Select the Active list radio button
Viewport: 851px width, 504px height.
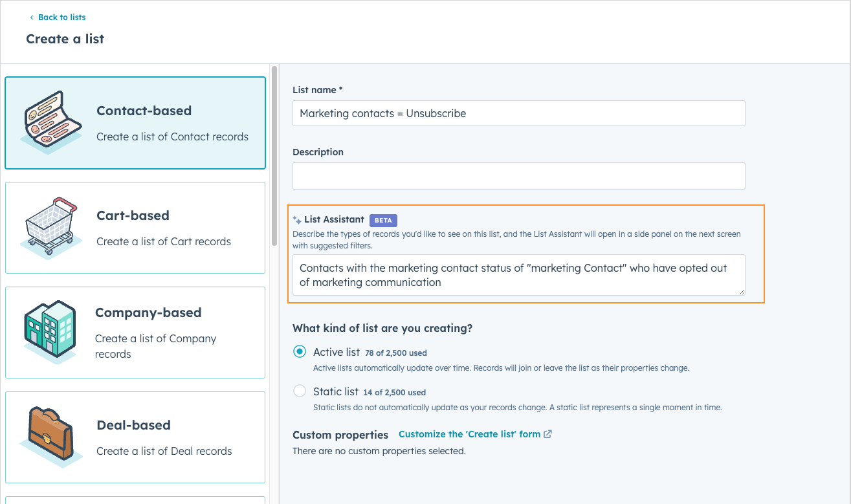300,352
